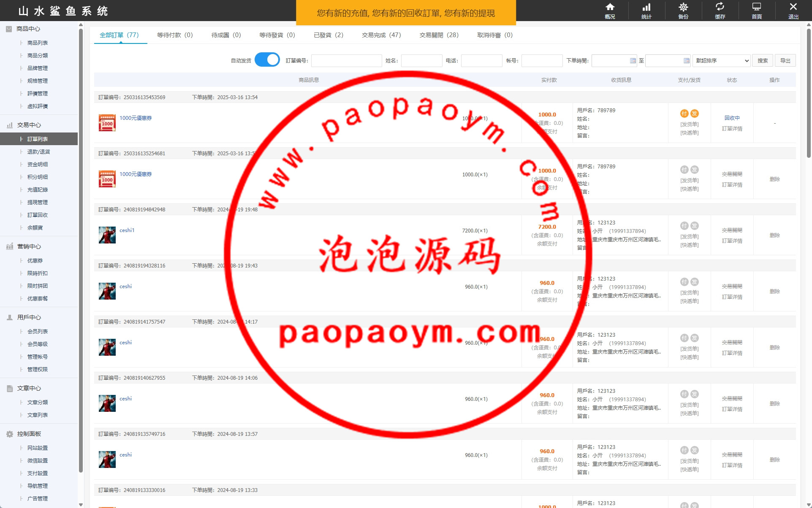Click product thumbnail of order 240819194328116
Image resolution: width=812 pixels, height=508 pixels.
[x=107, y=291]
